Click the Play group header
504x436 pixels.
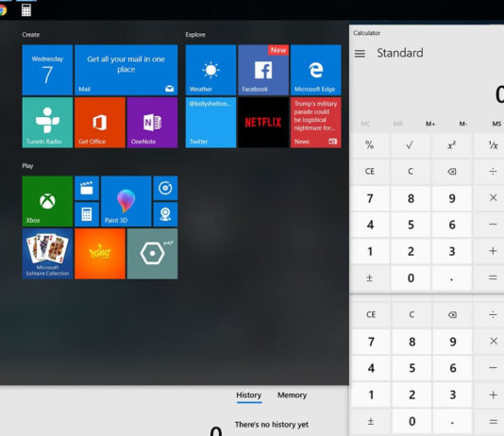coord(27,166)
